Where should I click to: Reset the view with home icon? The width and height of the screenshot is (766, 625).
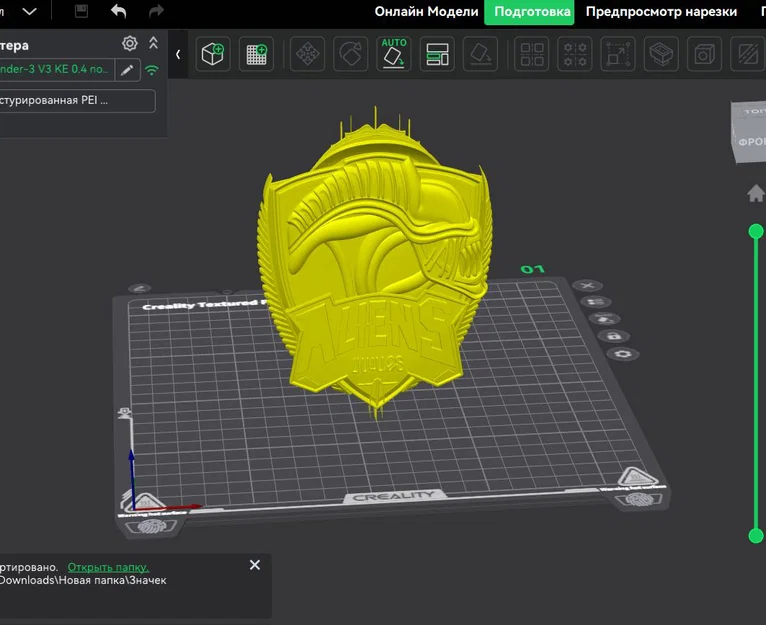click(x=755, y=193)
